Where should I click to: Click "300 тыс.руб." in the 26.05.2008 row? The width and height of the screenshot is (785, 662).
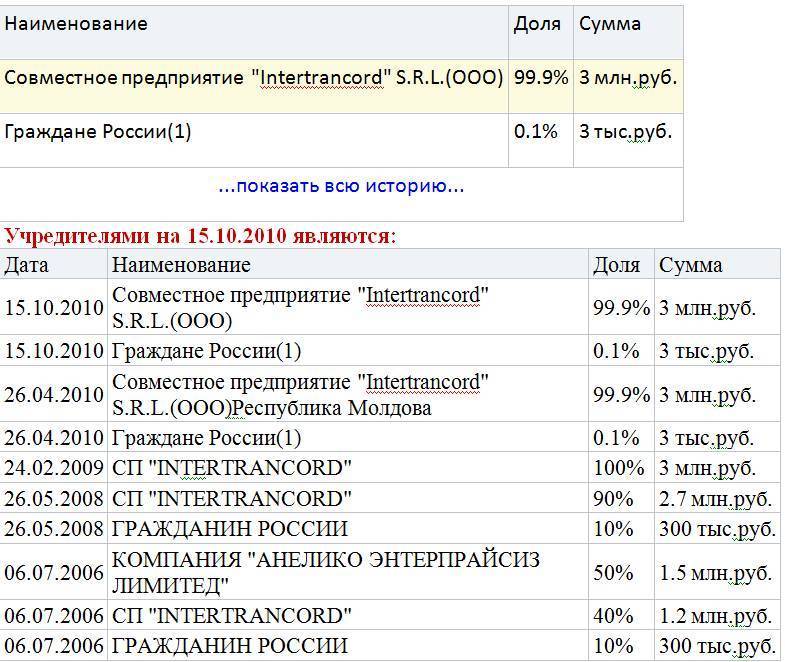pyautogui.click(x=717, y=529)
